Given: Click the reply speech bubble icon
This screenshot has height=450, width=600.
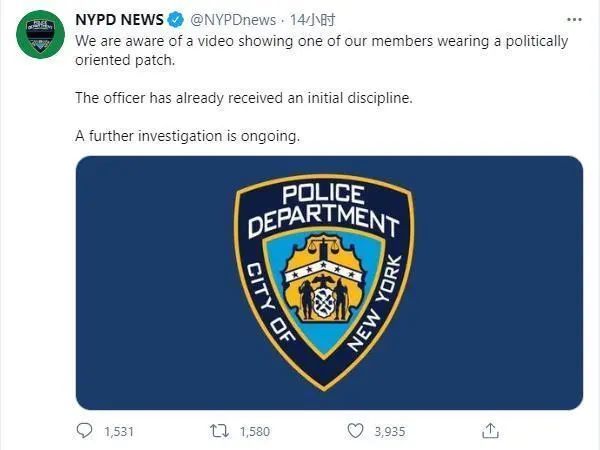Looking at the screenshot, I should [84, 431].
